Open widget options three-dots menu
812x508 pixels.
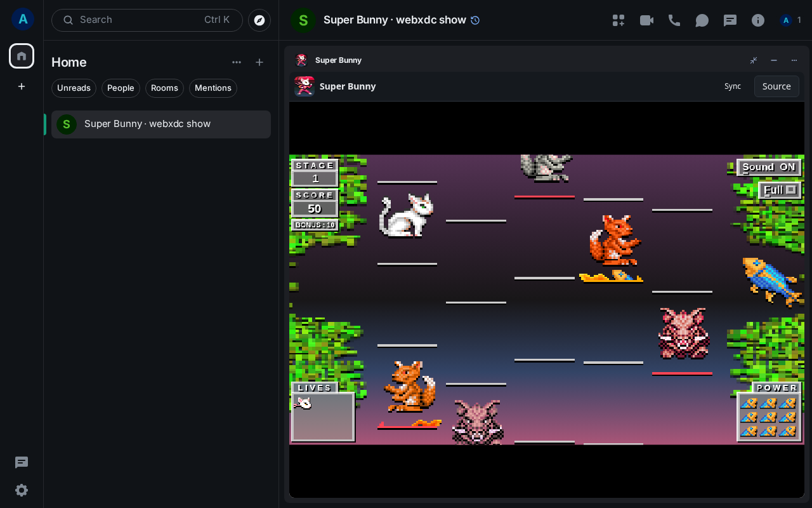click(x=794, y=60)
